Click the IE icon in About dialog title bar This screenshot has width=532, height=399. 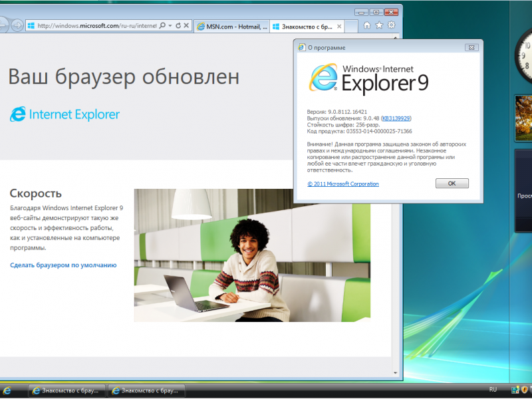(302, 47)
